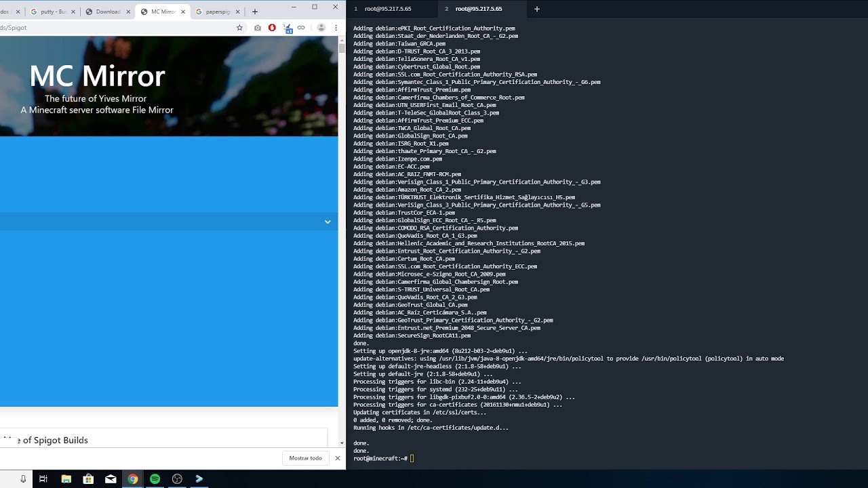Open File Explorer from the taskbar

point(66,479)
